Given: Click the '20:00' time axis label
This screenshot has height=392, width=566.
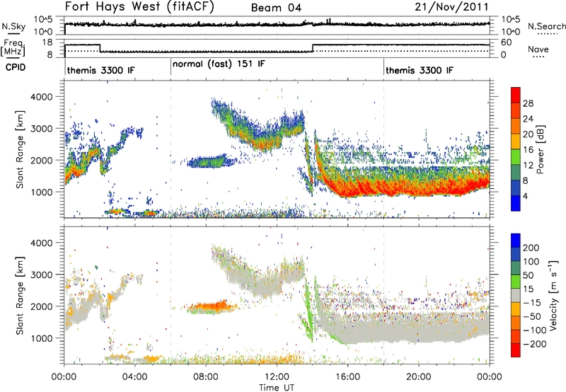Looking at the screenshot, I should [x=419, y=377].
